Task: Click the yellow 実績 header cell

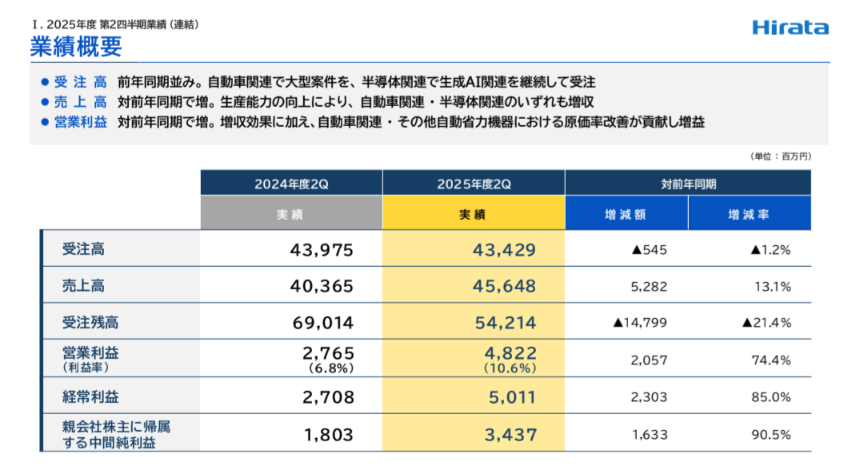Action: [x=473, y=214]
